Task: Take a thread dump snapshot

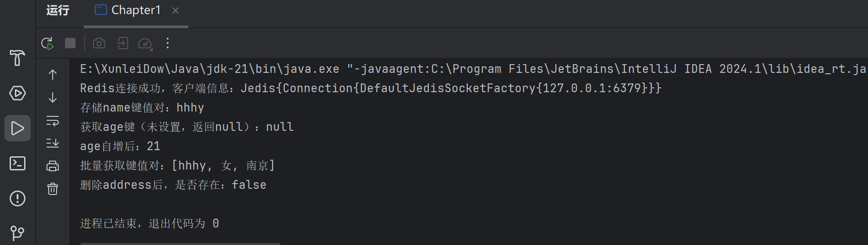Action: point(99,43)
